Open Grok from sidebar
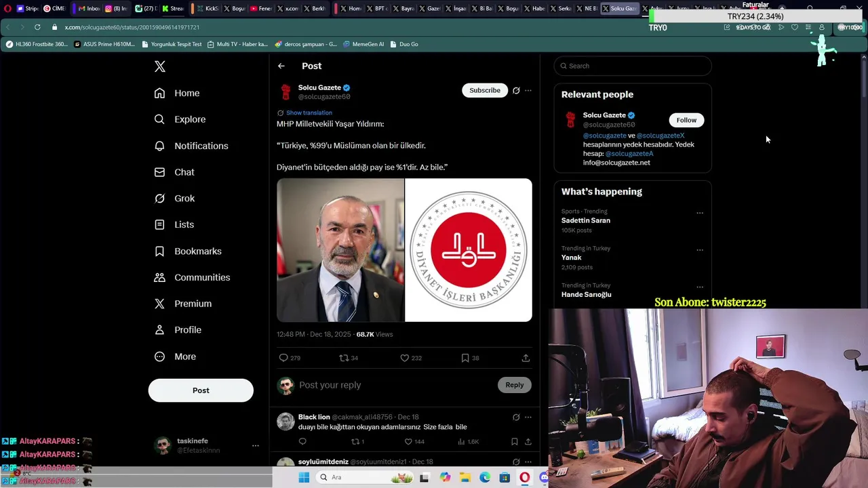The width and height of the screenshot is (868, 488). coord(174,199)
